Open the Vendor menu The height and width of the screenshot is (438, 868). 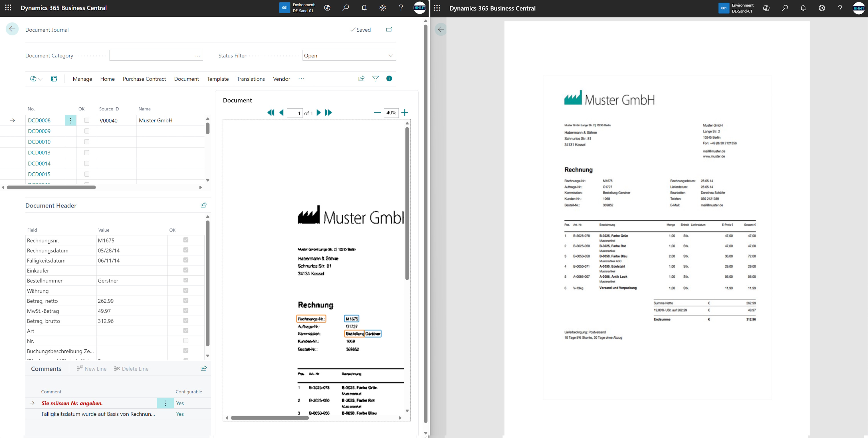(x=281, y=79)
